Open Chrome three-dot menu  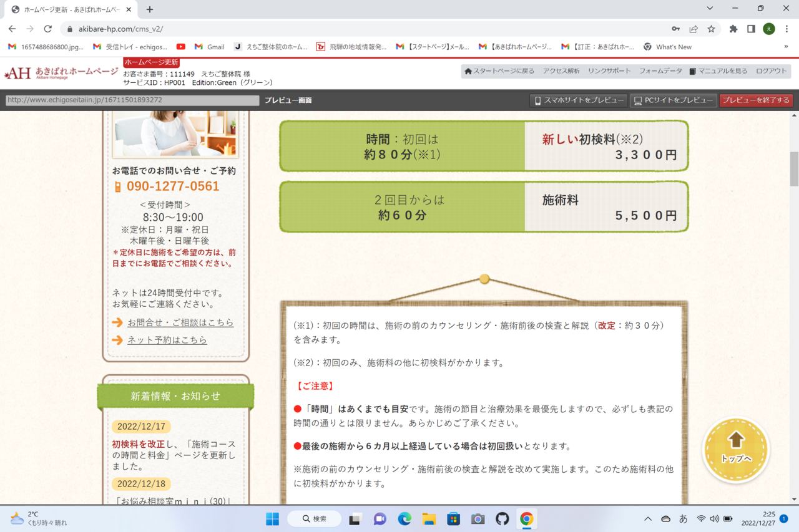pyautogui.click(x=787, y=29)
